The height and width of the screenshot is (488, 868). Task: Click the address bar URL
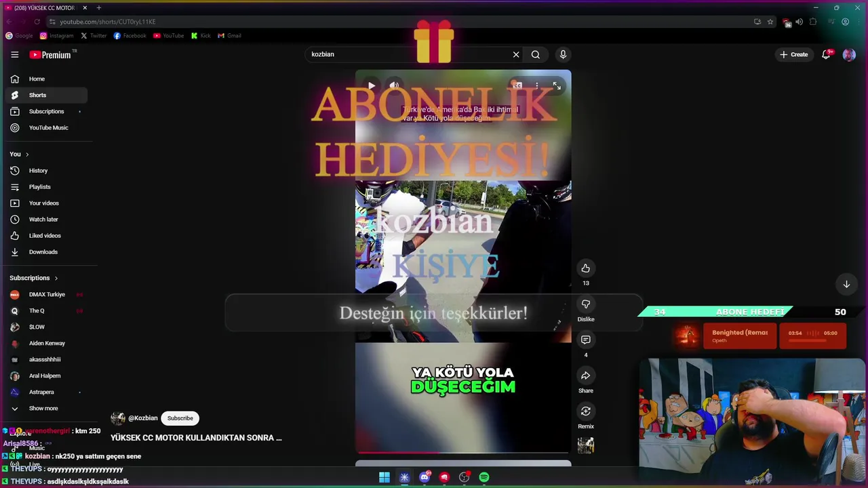pos(107,22)
